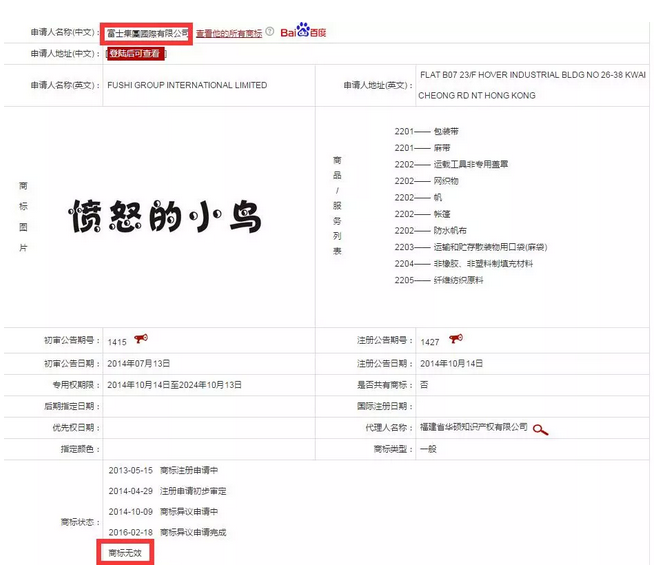Click the applicant name 富士集團國際有限公司
The image size is (656, 582).
[x=147, y=33]
